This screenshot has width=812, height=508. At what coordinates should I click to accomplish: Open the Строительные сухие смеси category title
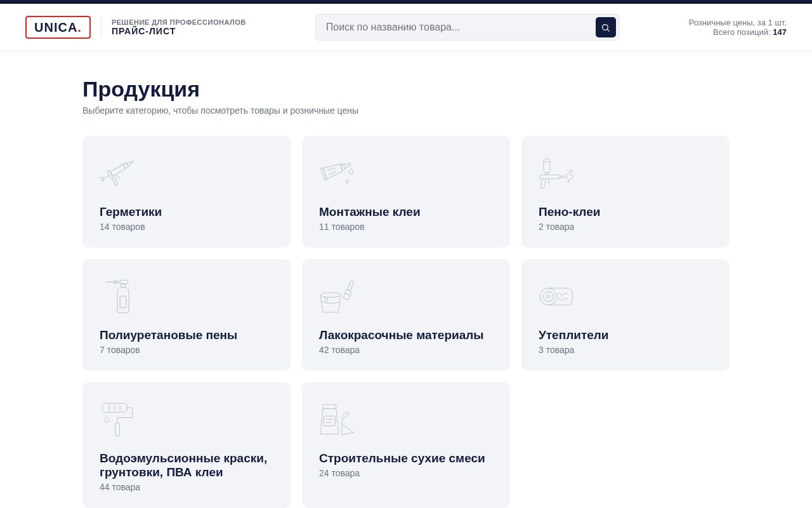[402, 458]
